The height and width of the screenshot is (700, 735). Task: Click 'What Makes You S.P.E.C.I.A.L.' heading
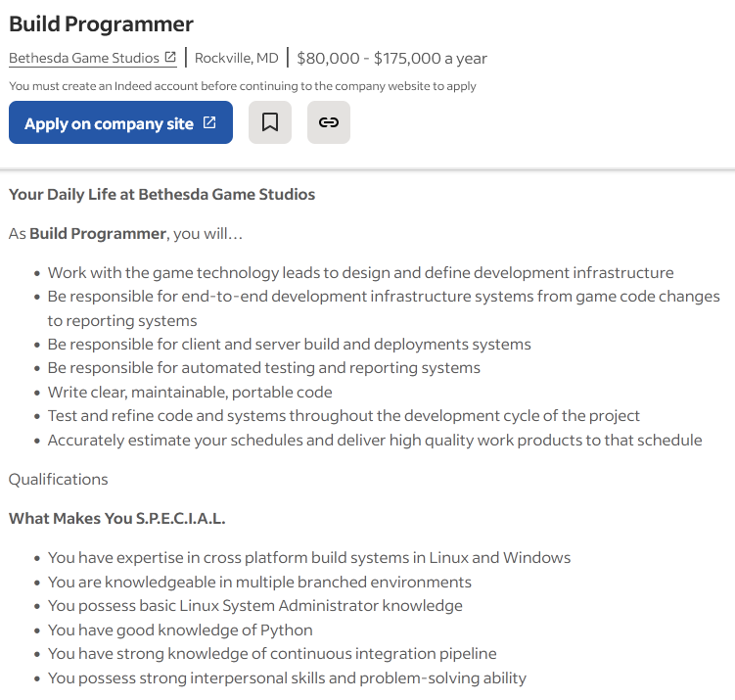tap(117, 518)
